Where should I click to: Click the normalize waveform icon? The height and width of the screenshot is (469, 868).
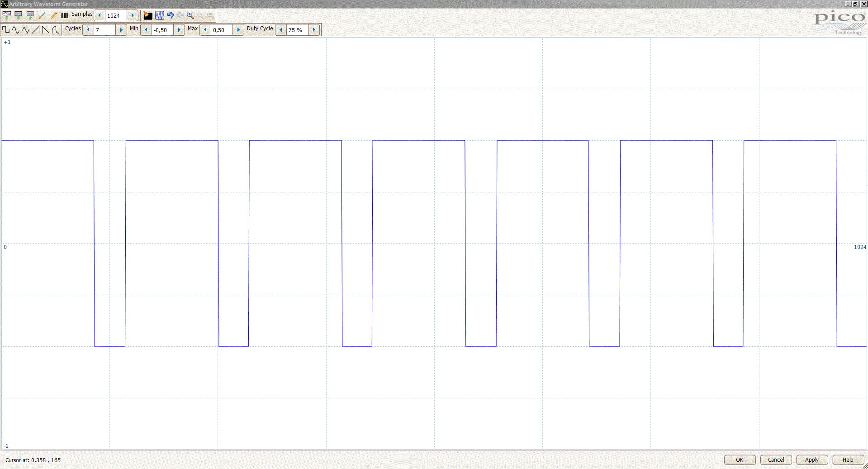tap(160, 15)
